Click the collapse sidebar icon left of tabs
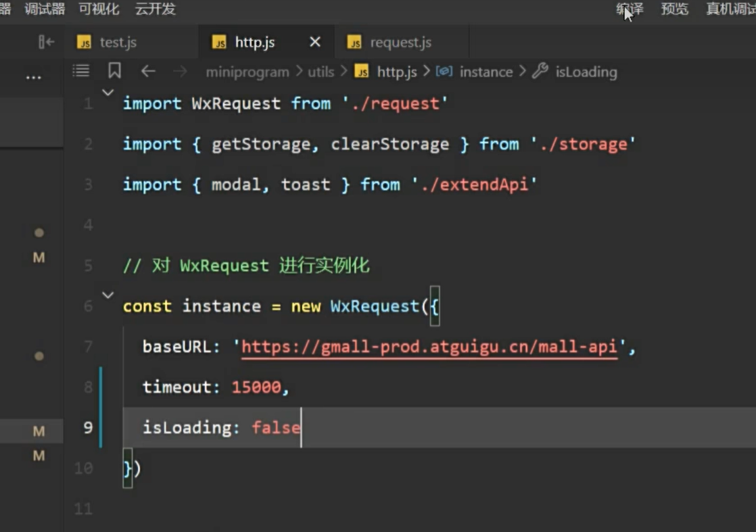The height and width of the screenshot is (532, 756). pyautogui.click(x=46, y=43)
